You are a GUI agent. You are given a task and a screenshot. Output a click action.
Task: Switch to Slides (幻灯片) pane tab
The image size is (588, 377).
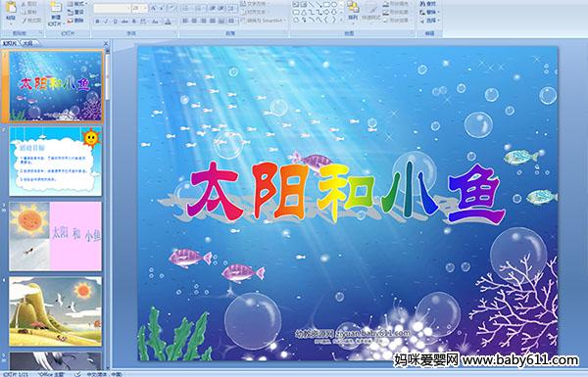click(10, 43)
